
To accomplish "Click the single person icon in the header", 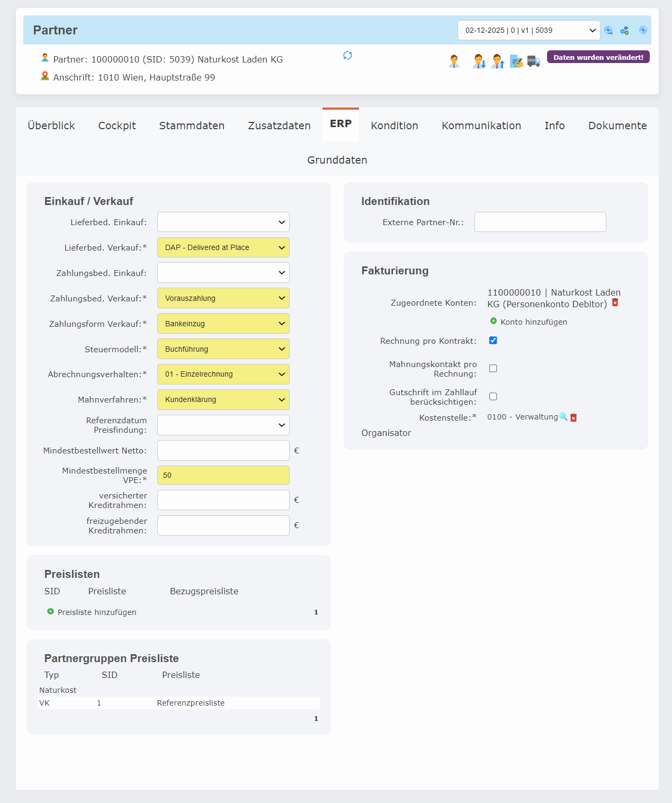I will coord(453,61).
